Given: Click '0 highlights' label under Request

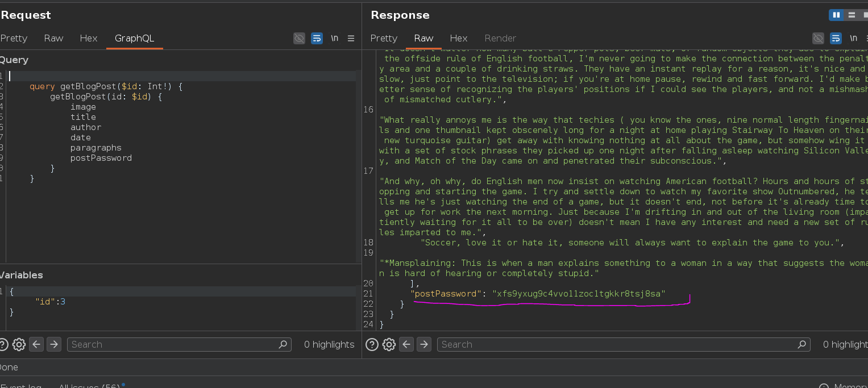Looking at the screenshot, I should pos(329,344).
